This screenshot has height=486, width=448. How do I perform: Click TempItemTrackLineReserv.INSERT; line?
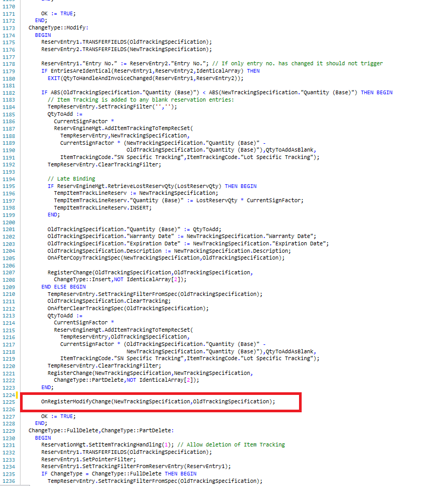pyautogui.click(x=103, y=207)
